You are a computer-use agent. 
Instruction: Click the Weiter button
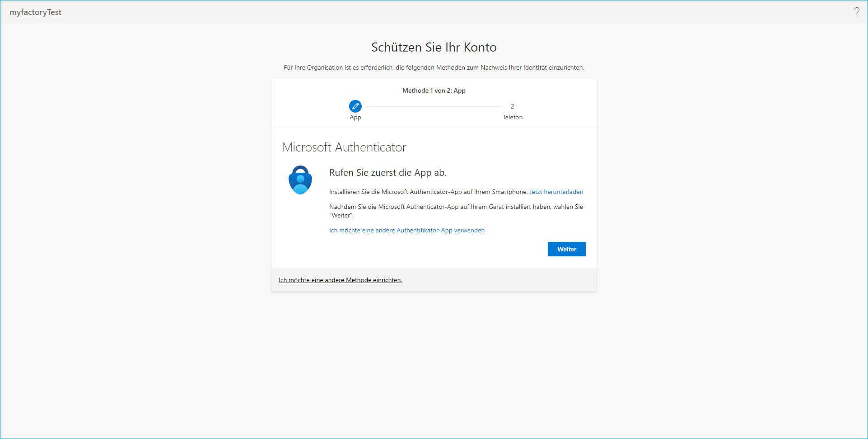[x=566, y=249]
